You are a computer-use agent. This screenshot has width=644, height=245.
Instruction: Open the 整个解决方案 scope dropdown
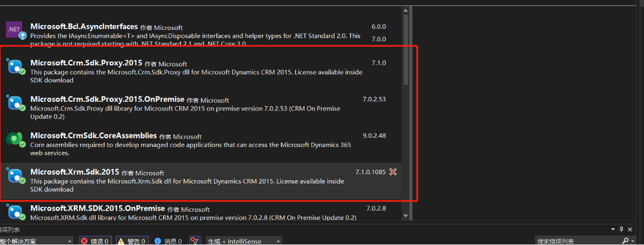coord(37,241)
